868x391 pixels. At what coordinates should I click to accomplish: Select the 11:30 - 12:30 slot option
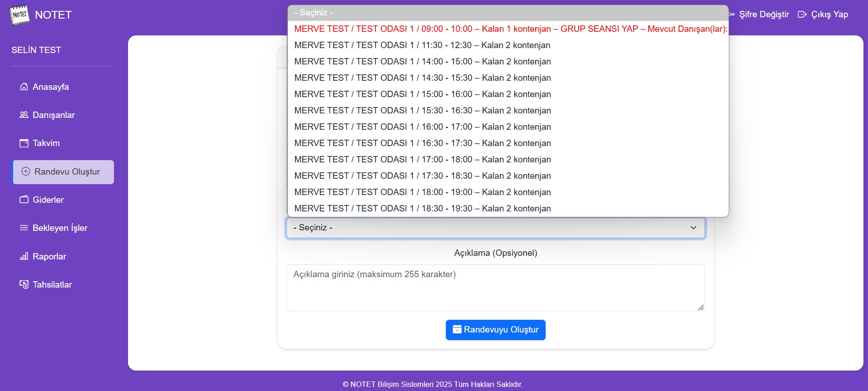coord(508,45)
